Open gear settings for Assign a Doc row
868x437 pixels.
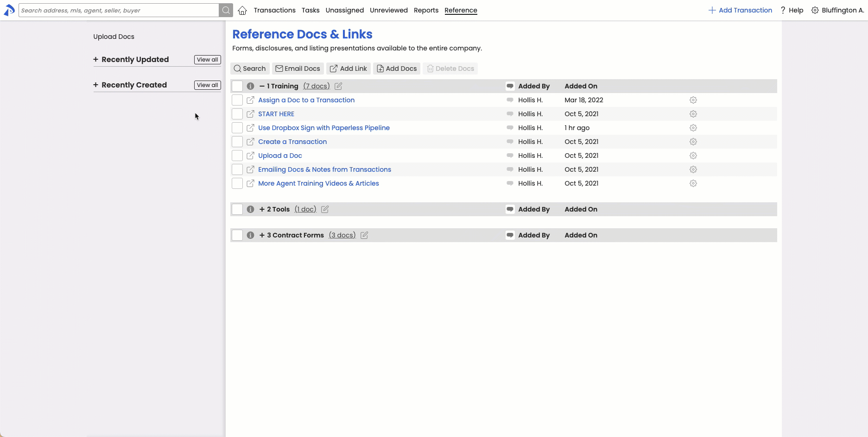coord(693,100)
